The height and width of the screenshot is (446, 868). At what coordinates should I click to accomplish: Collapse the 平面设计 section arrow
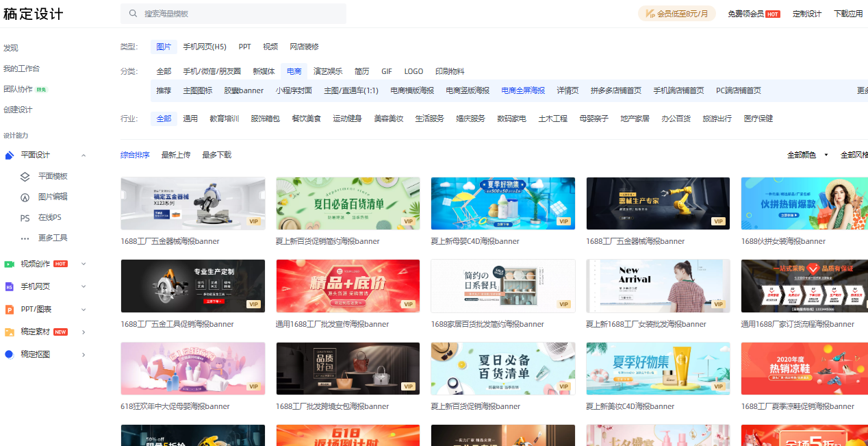coord(84,156)
